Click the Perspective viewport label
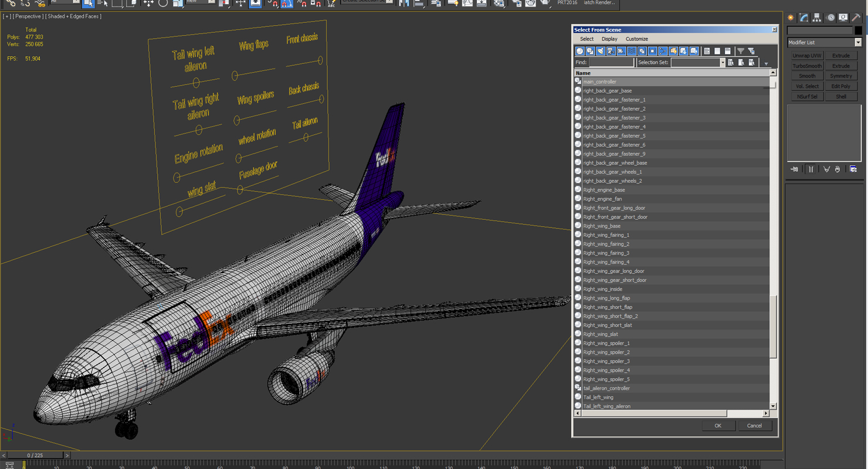Screen dimensions: 868x469 (x=28, y=16)
